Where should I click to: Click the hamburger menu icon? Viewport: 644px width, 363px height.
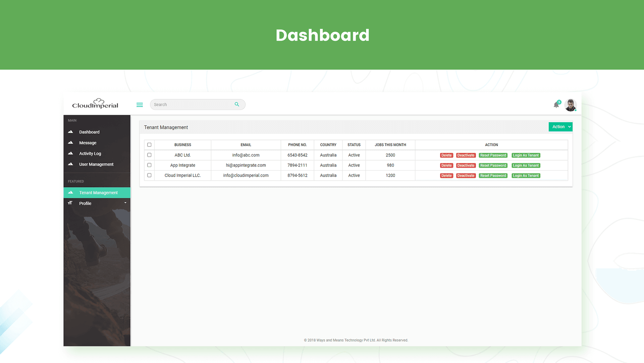point(140,105)
